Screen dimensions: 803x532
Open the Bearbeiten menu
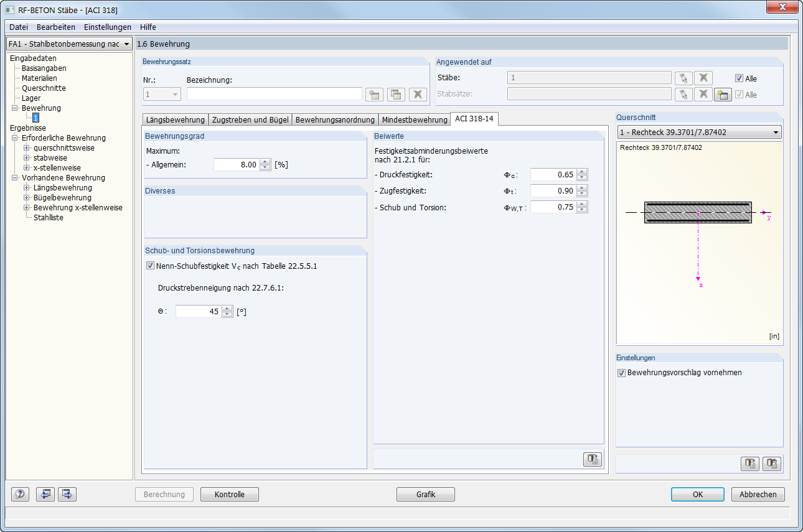click(56, 27)
